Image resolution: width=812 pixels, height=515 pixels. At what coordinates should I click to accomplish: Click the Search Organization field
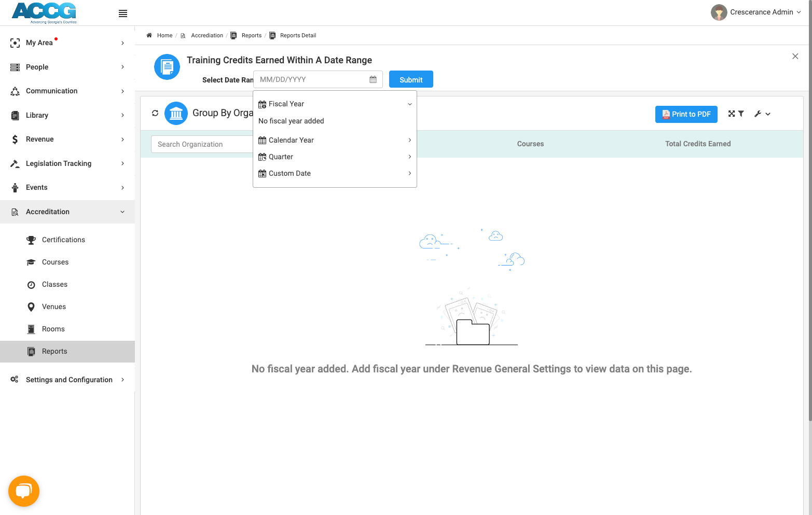(202, 144)
